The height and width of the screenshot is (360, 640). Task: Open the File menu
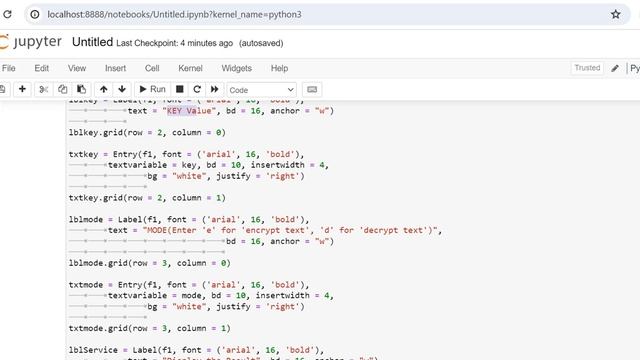point(8,68)
